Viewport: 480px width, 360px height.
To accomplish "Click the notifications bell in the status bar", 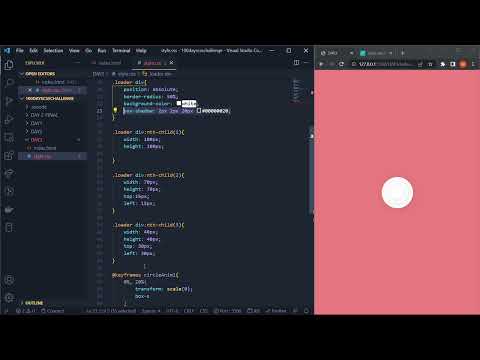I will pos(306,311).
